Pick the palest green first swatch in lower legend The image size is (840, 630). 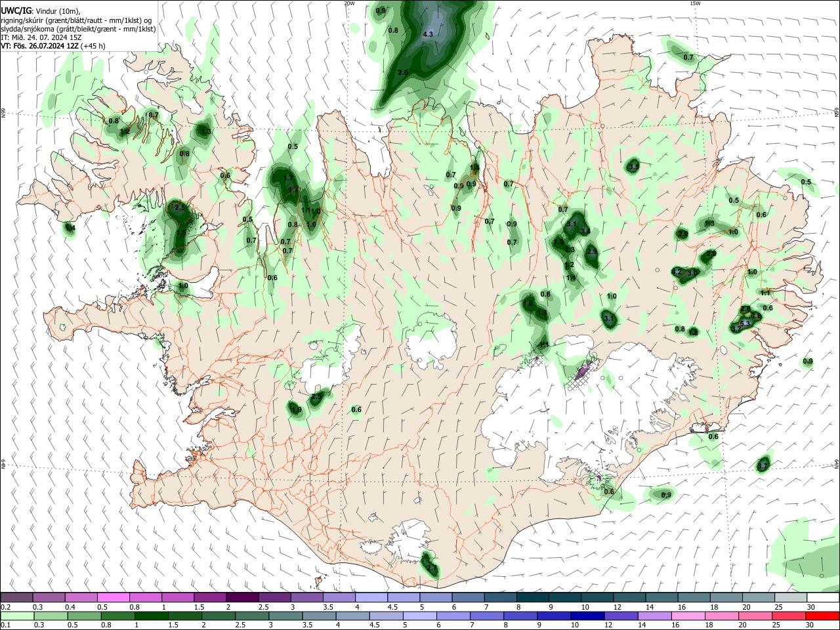point(16,616)
